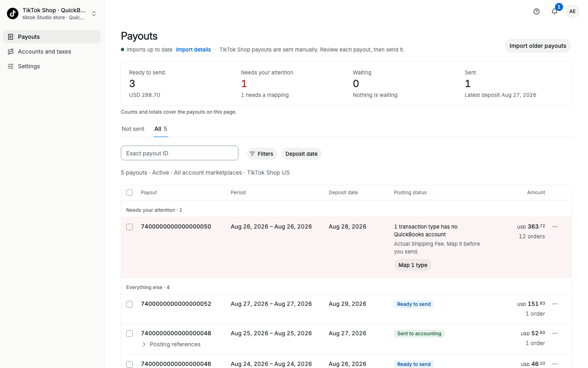Image resolution: width=588 pixels, height=368 pixels.
Task: Focus the Exact payout ID field
Action: point(180,153)
